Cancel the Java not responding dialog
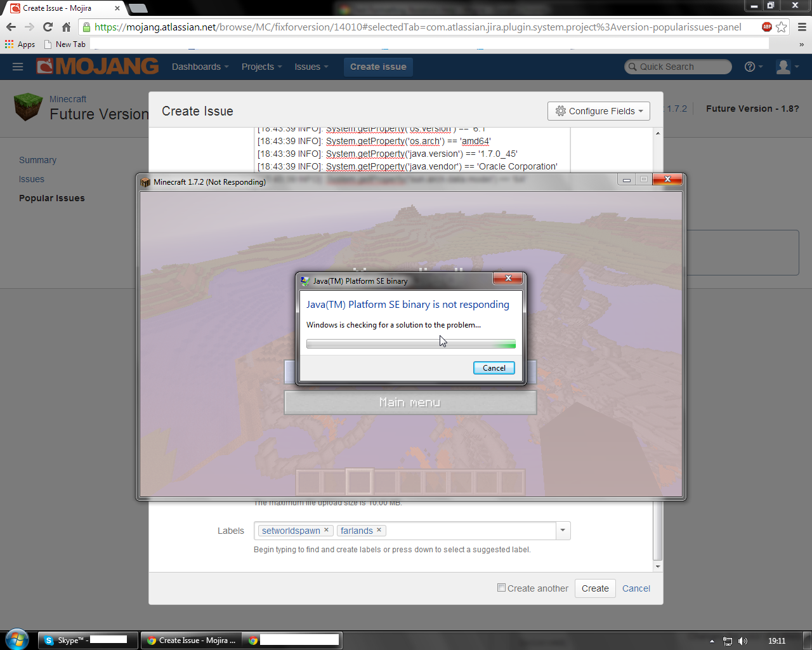 coord(494,368)
